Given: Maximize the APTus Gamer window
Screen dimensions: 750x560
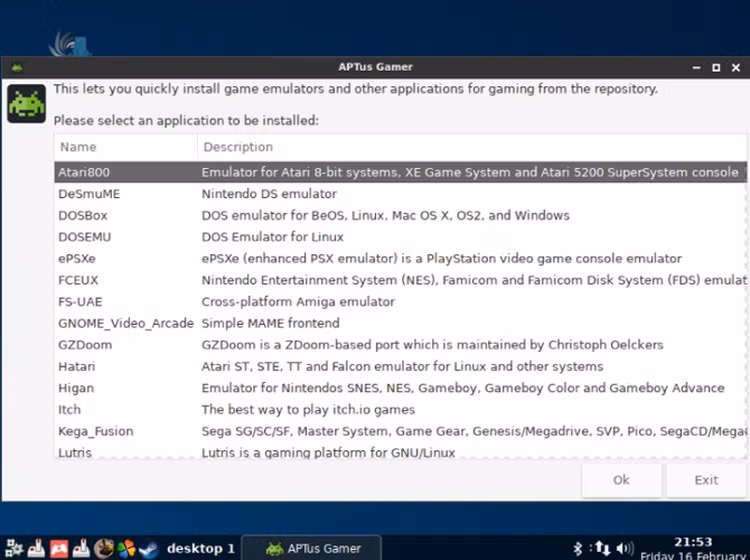Looking at the screenshot, I should 716,68.
